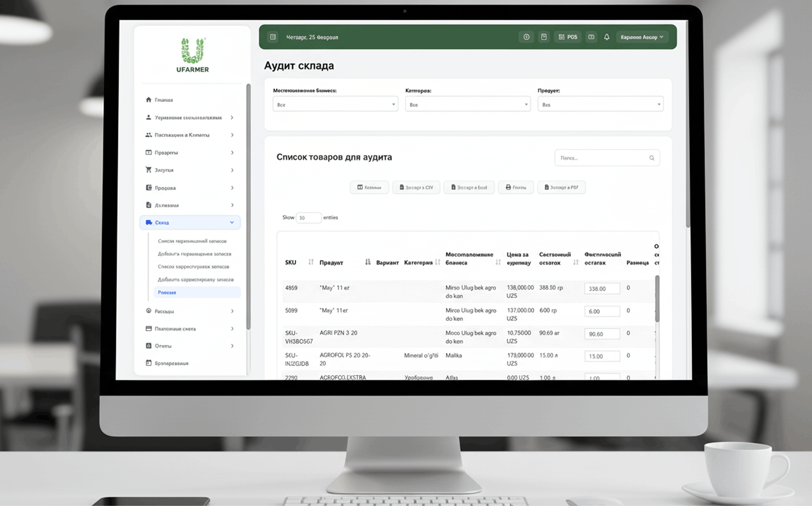Click the Print button

(x=515, y=187)
